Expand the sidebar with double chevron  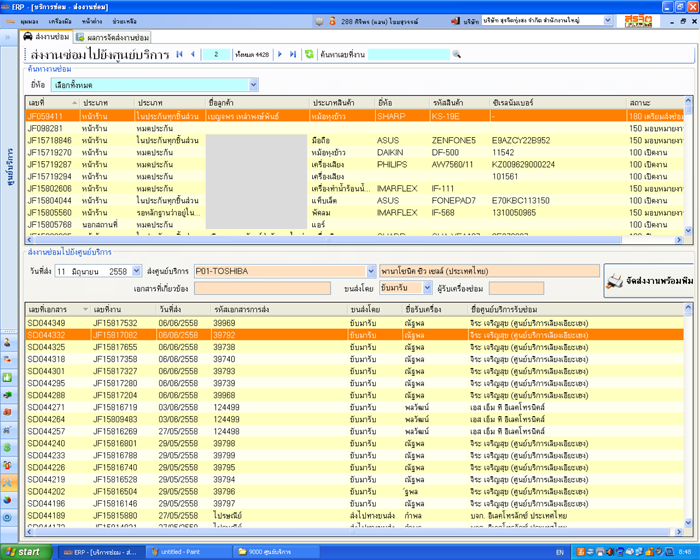[8, 38]
